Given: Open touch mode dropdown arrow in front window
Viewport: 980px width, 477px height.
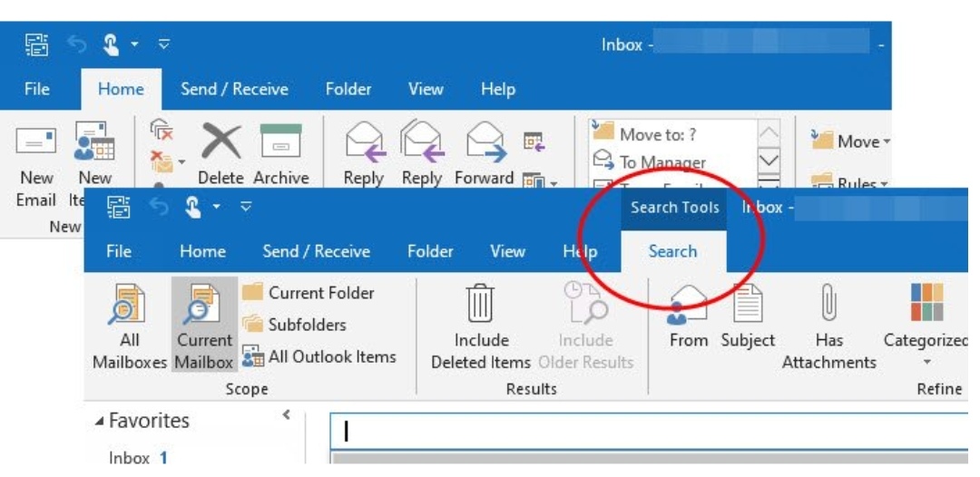Looking at the screenshot, I should coord(217,206).
